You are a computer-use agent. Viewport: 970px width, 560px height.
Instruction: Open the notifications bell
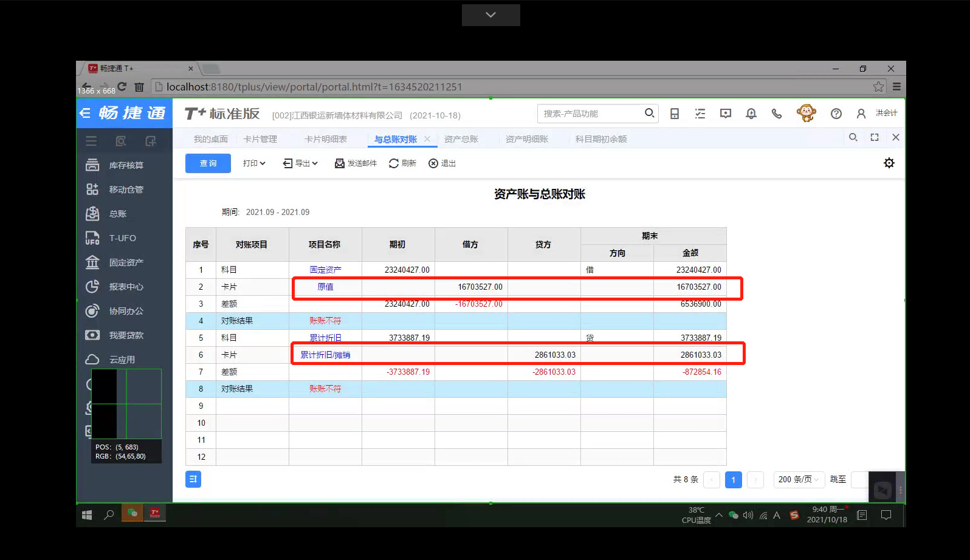coord(751,114)
